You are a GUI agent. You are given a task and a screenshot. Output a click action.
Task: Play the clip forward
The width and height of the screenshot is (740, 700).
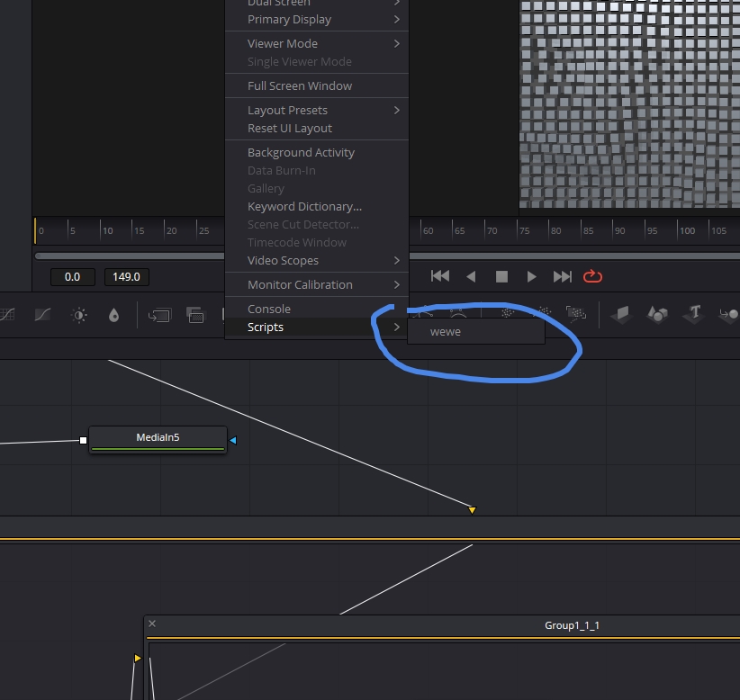(x=531, y=276)
